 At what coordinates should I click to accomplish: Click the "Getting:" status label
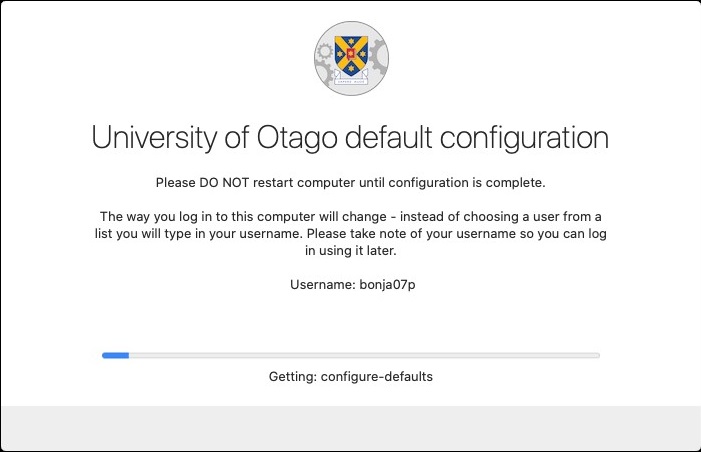click(x=292, y=377)
